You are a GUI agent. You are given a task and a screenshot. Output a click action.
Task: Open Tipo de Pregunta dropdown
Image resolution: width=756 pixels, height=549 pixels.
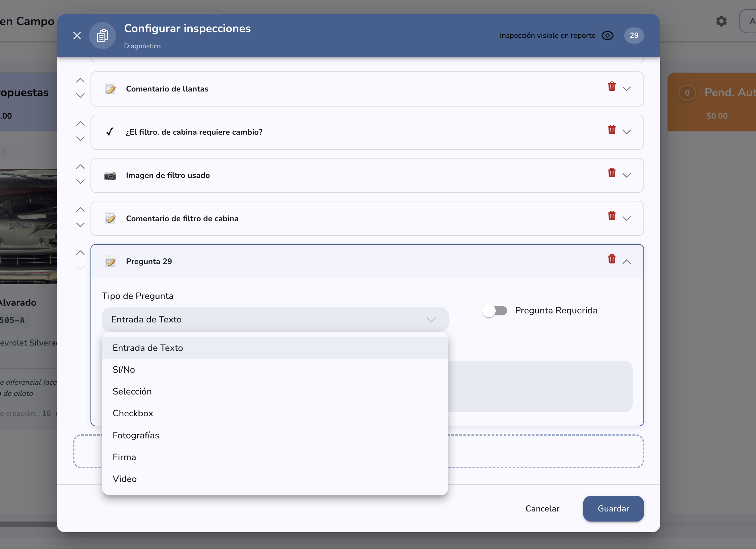pos(275,319)
